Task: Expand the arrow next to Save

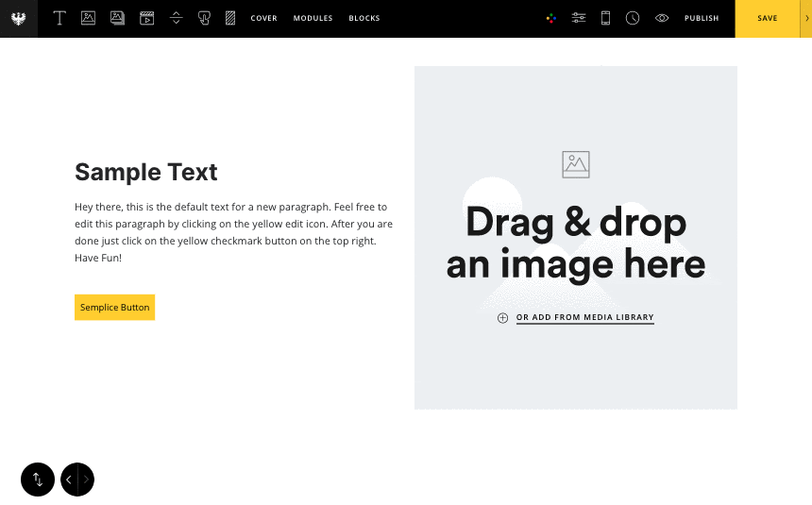Action: pyautogui.click(x=806, y=18)
